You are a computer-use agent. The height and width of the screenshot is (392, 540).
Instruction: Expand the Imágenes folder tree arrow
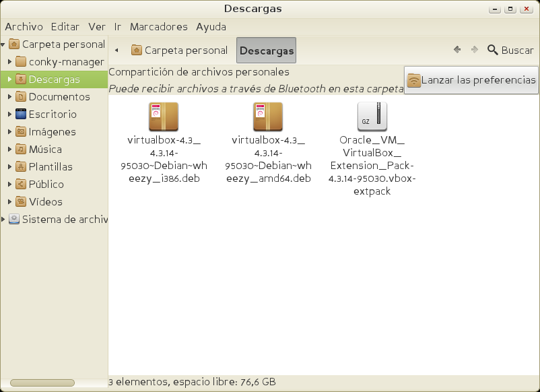click(9, 132)
